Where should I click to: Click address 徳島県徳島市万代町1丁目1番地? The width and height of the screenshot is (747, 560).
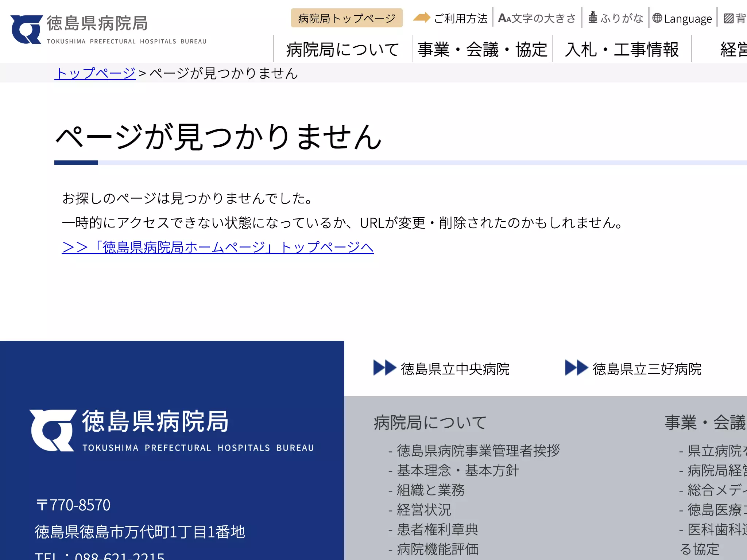(x=140, y=532)
